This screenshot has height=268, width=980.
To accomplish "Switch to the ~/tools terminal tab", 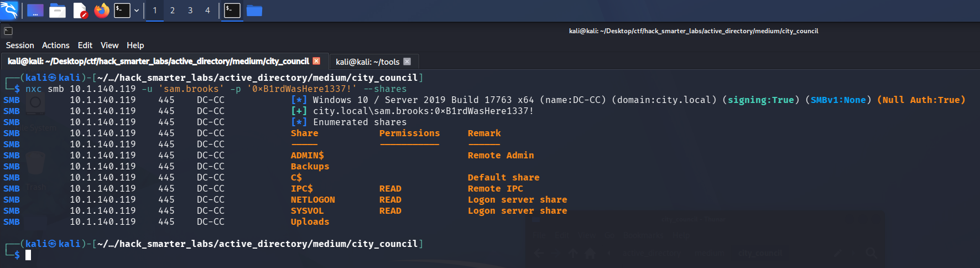I will point(367,61).
